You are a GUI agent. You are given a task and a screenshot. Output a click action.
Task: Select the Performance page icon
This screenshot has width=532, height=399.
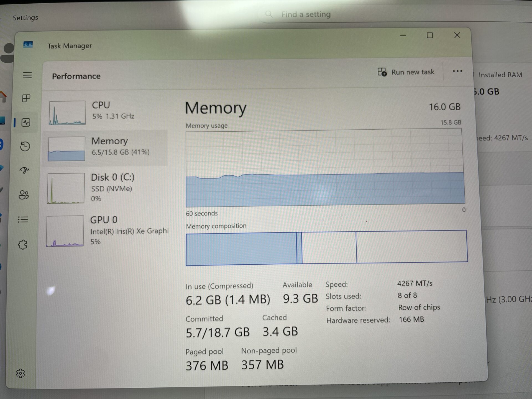pos(26,122)
